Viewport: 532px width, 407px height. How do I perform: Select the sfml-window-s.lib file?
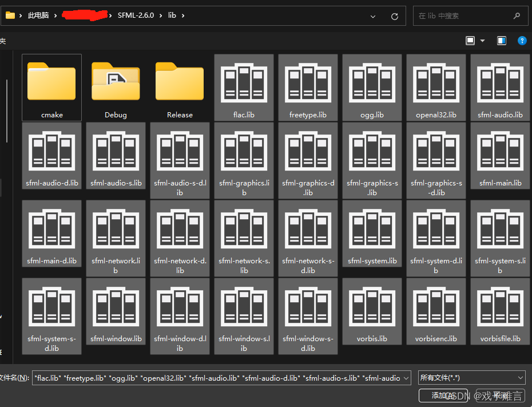(244, 316)
